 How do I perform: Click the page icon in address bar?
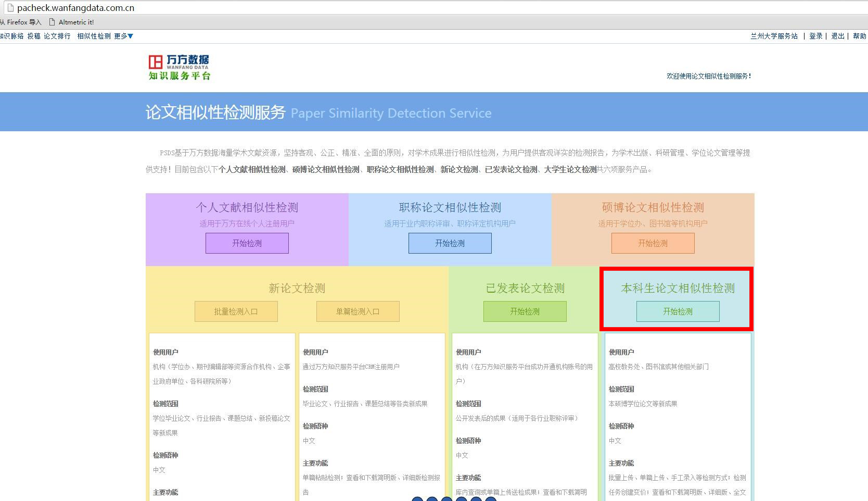(x=9, y=8)
